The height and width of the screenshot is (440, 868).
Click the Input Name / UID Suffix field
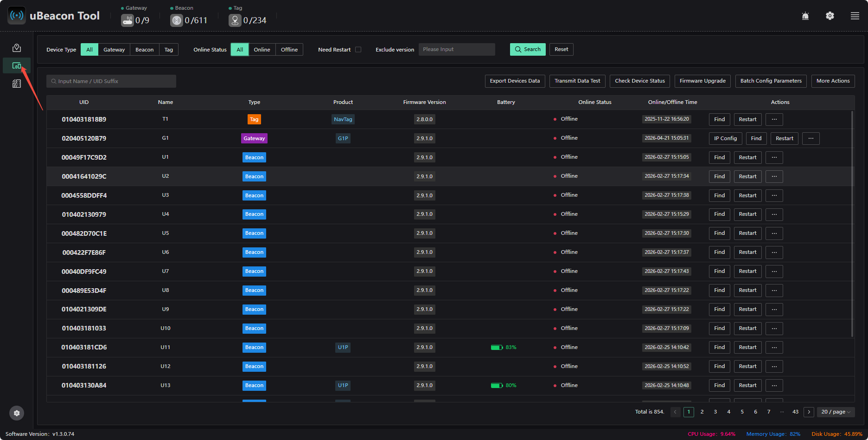(x=111, y=81)
